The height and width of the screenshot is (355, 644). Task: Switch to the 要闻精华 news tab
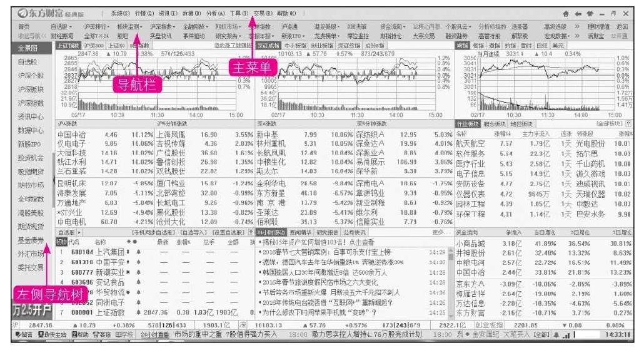(x=301, y=232)
